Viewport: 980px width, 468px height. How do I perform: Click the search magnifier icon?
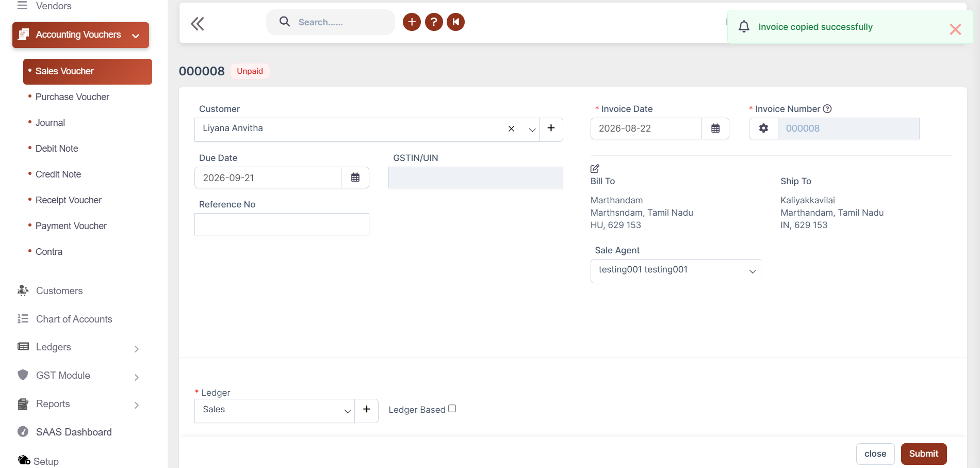(x=285, y=22)
